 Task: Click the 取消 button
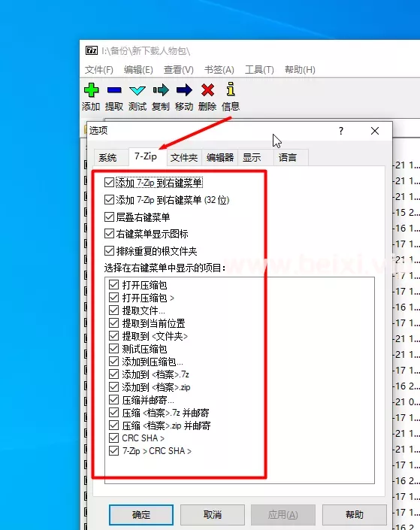click(212, 515)
